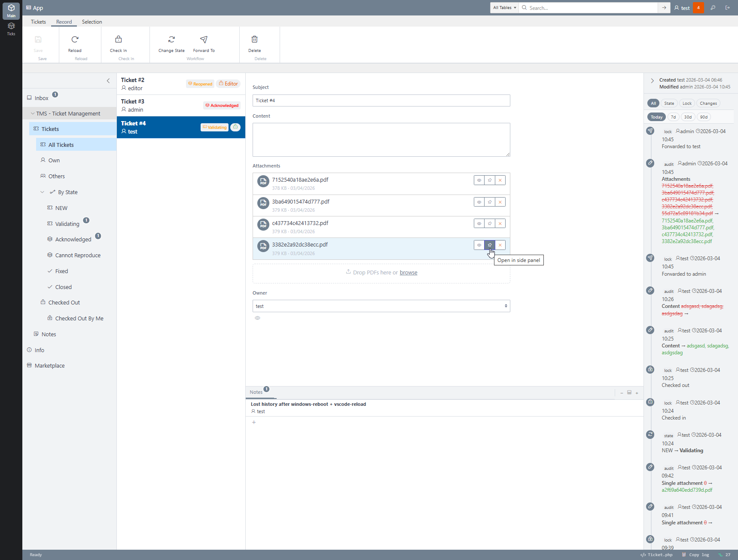738x560 pixels.
Task: Enable the 30d history range filter
Action: [688, 117]
